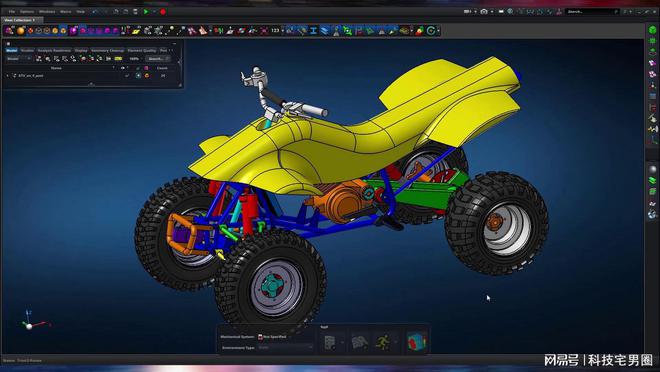The width and height of the screenshot is (660, 372).
Task: Open the Model filter dropdown in panel
Action: click(19, 59)
